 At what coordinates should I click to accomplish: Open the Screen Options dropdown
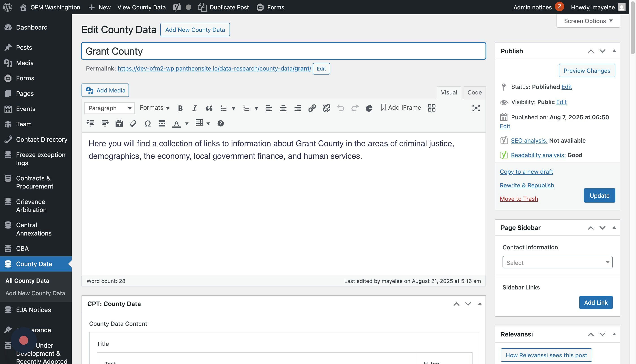588,21
